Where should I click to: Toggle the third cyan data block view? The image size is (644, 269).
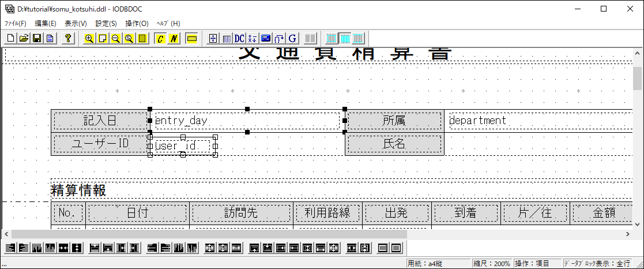(358, 39)
